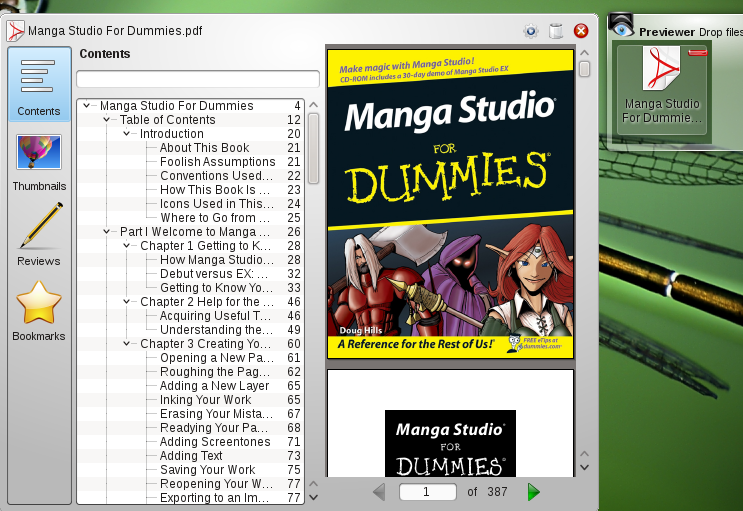Collapse the Chapter 3 Creating Yo... node
This screenshot has height=511, width=743.
tap(126, 344)
